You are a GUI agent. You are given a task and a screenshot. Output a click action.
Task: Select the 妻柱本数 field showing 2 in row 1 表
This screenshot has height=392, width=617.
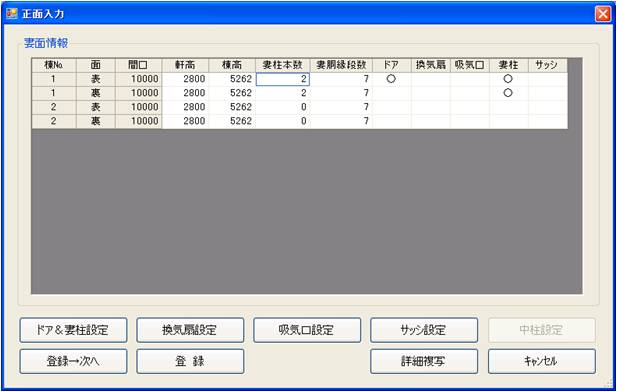coord(283,79)
